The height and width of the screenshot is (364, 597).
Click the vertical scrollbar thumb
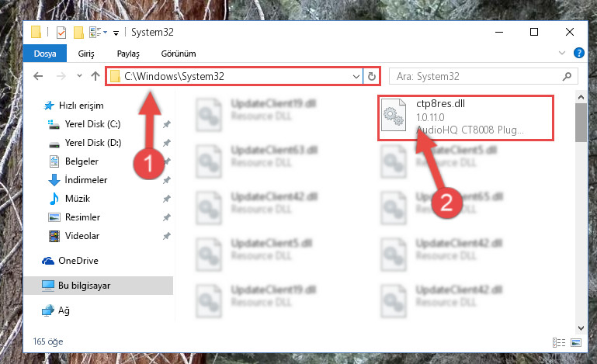581,122
